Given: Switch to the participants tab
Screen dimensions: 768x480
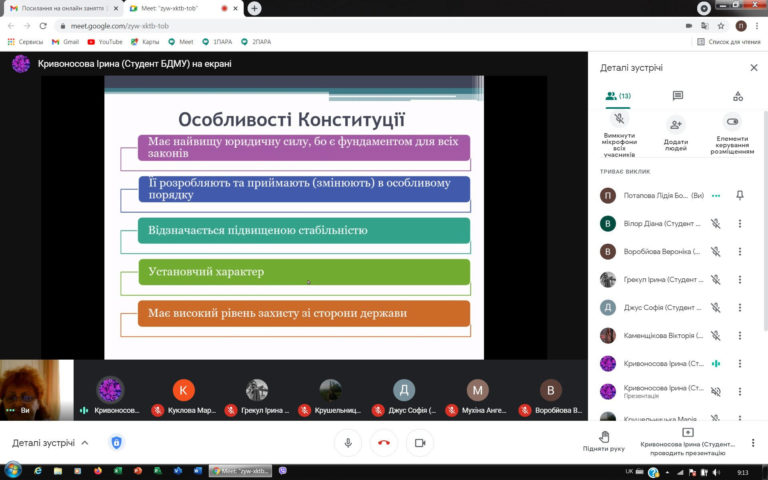Looking at the screenshot, I should tap(618, 96).
